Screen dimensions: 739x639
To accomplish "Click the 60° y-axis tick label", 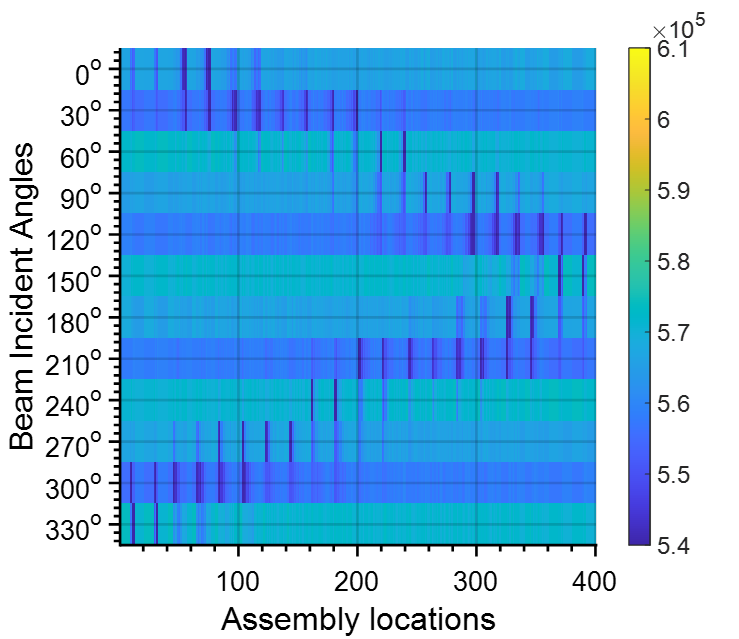I will pos(81,156).
